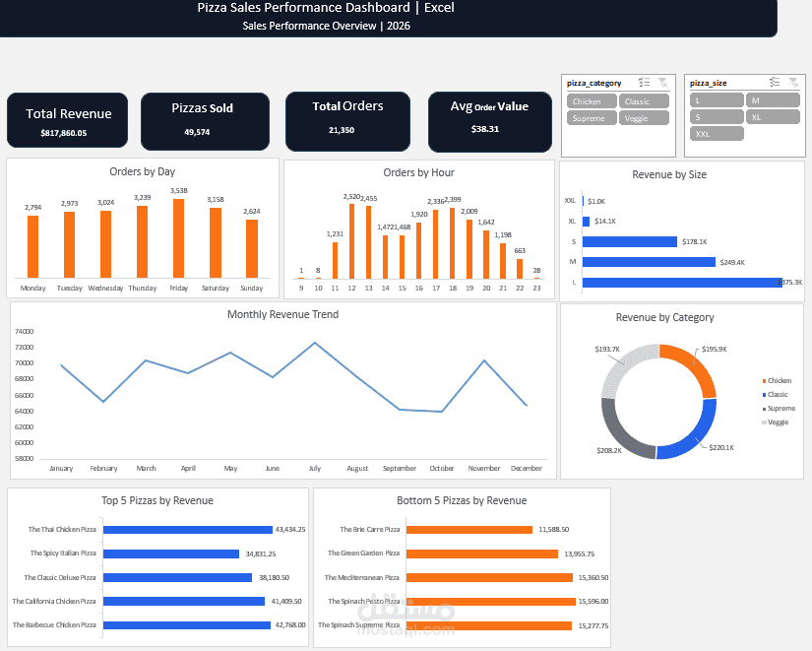
Task: Click the Total Revenue KPI card
Action: [67, 121]
